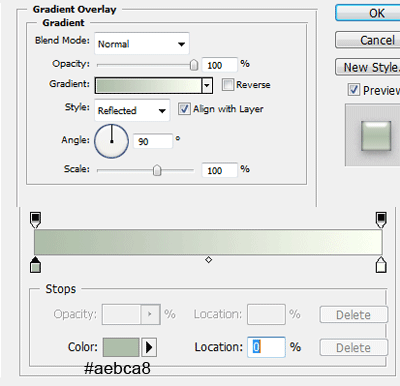Expand the stop Opacity slider arrow
400x386 pixels.
150,314
